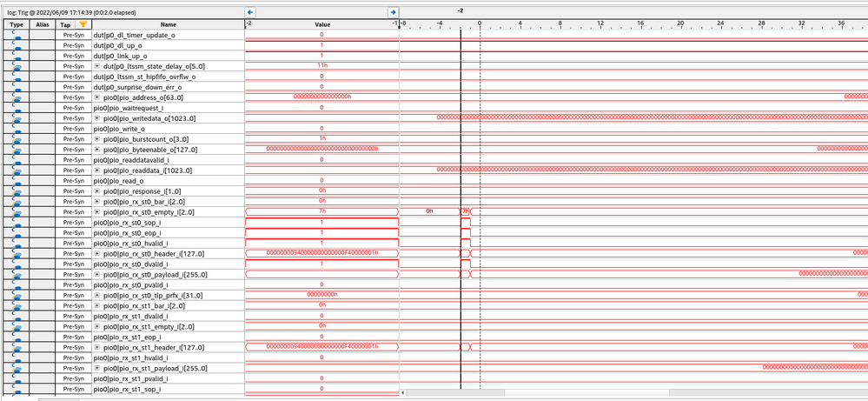Image resolution: width=868 pixels, height=401 pixels.
Task: Select type icon of pio_read_o row
Action: coord(17,181)
